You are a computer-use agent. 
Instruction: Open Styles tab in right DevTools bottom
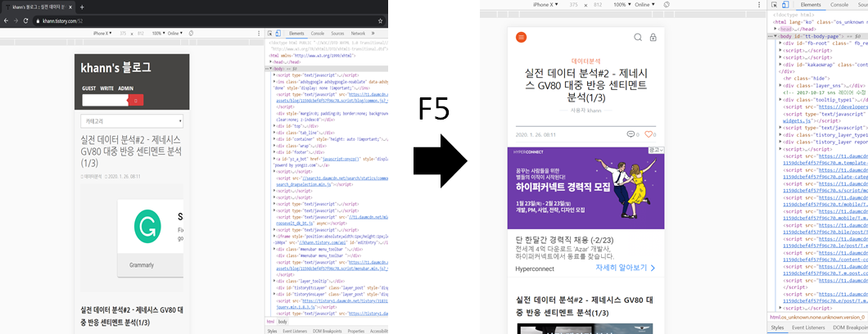[776, 328]
